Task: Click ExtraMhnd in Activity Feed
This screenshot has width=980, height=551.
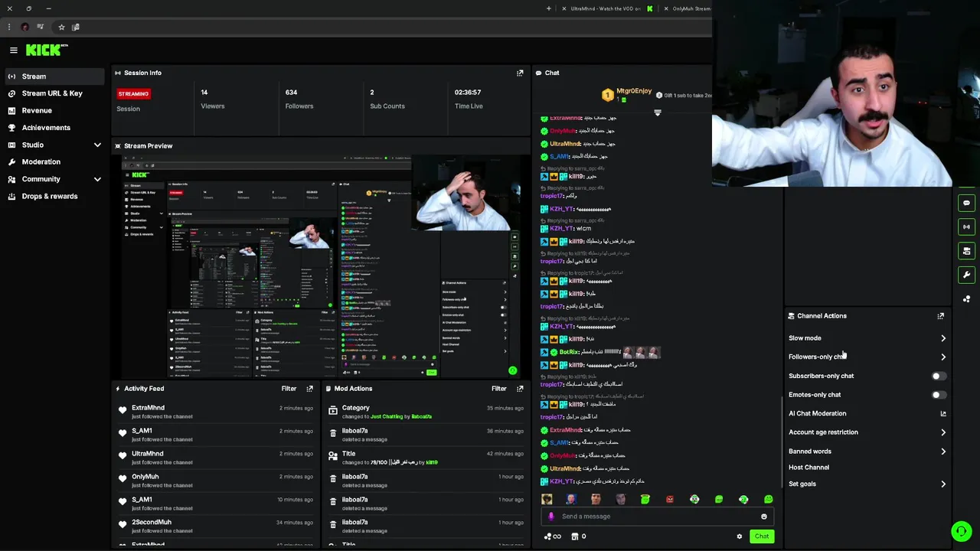Action: (148, 408)
